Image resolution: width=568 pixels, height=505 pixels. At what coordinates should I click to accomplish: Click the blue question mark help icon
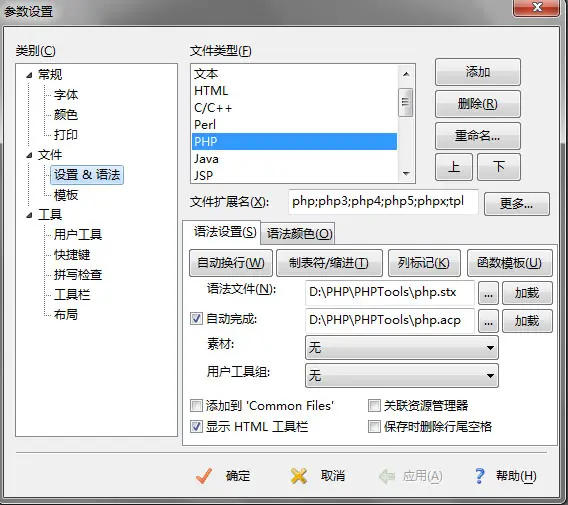[480, 476]
